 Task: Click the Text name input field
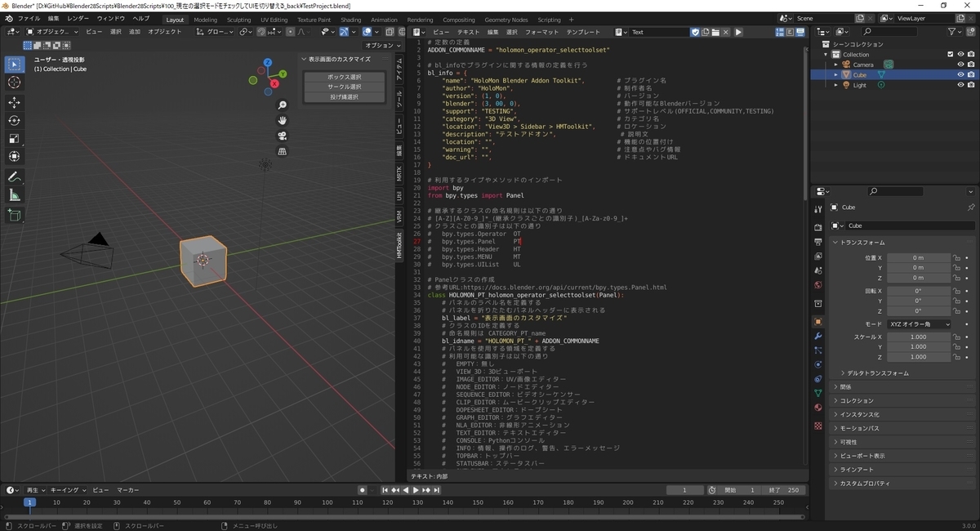pos(660,32)
